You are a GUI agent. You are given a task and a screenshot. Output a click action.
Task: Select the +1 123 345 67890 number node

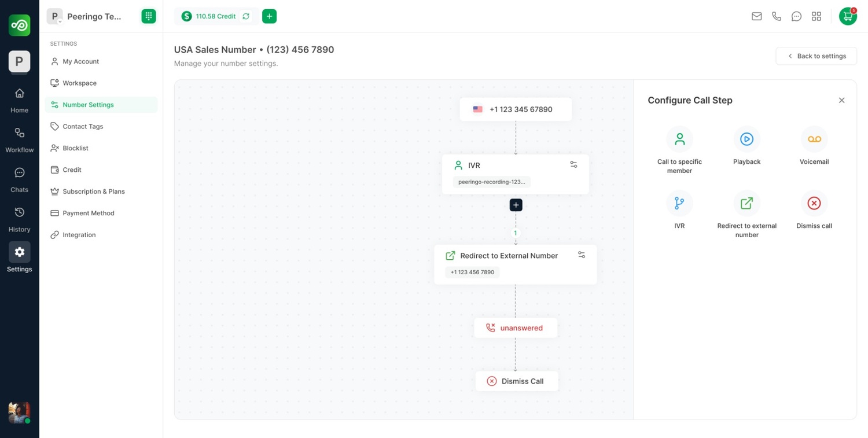point(516,109)
